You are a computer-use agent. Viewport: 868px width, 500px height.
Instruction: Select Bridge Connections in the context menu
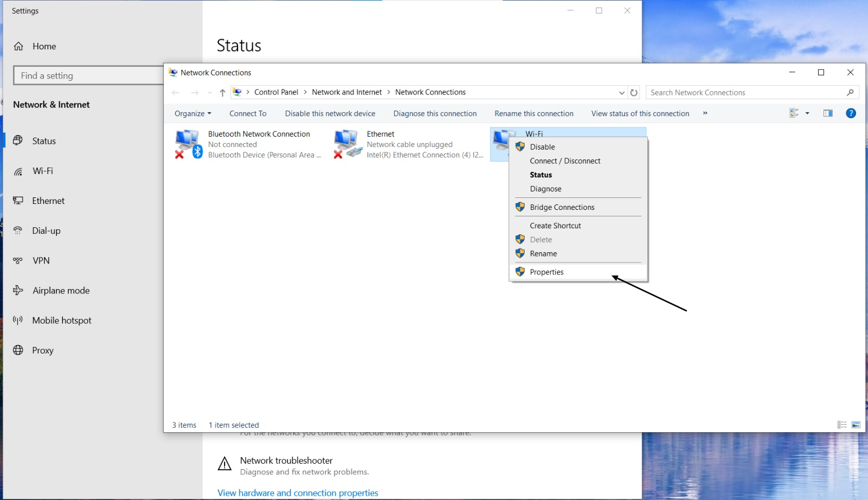point(561,207)
